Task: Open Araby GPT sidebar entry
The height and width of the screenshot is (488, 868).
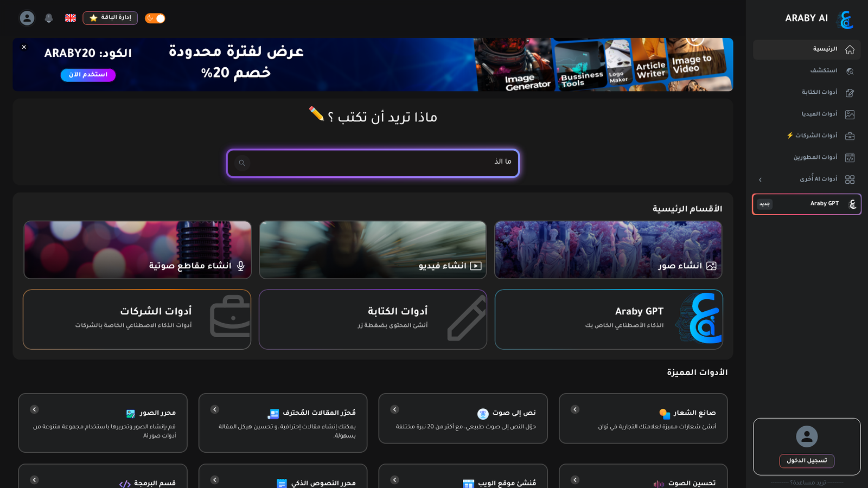Action: point(807,204)
